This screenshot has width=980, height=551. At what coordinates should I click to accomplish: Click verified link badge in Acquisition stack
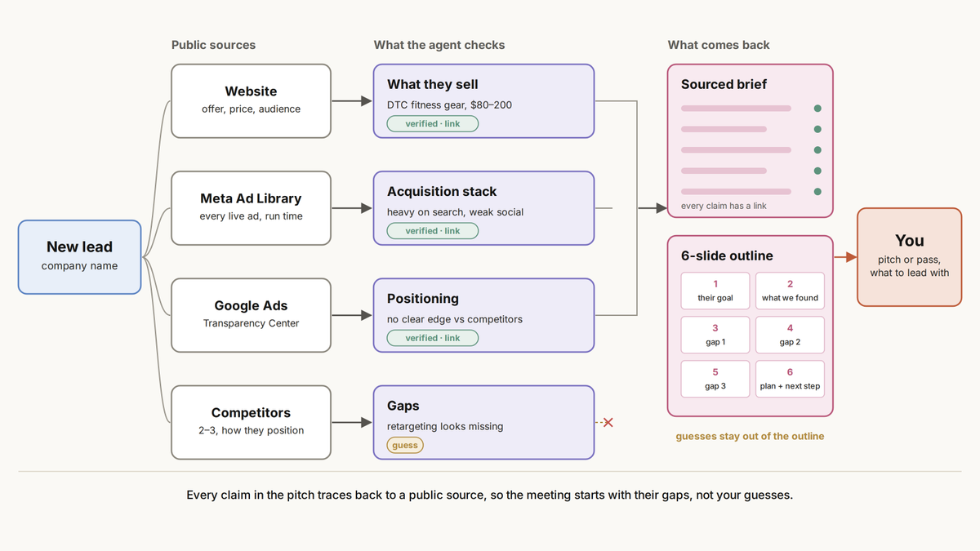click(x=433, y=231)
